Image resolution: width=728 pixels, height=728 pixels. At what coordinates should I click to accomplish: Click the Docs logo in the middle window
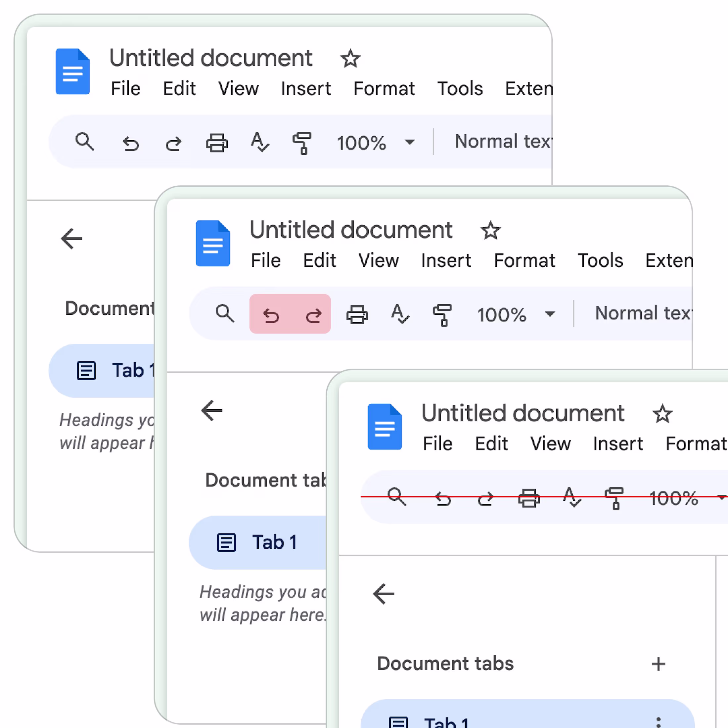pyautogui.click(x=213, y=243)
